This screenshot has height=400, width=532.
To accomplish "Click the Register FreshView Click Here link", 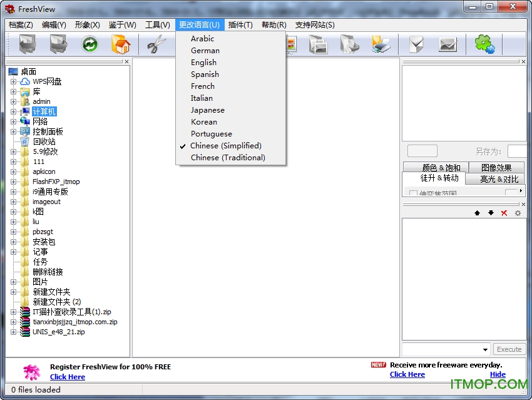I will [68, 377].
